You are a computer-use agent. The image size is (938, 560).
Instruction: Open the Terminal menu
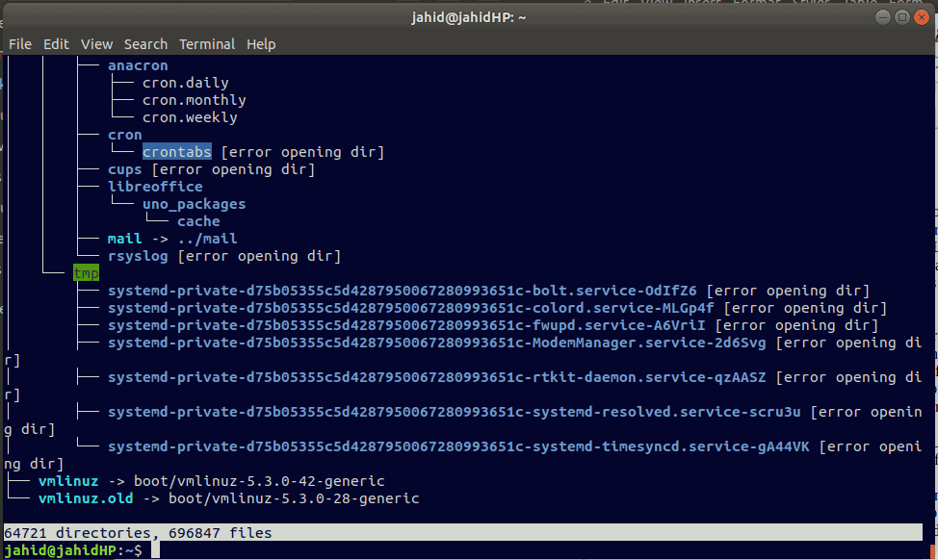206,43
